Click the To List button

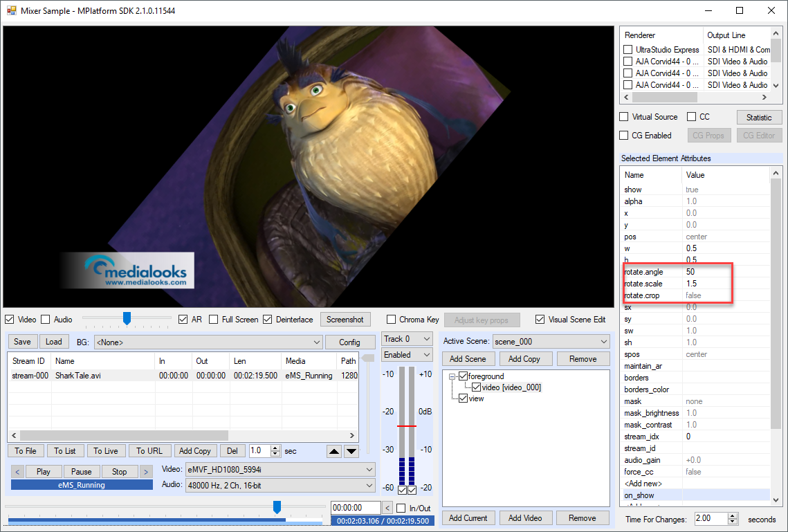(x=65, y=451)
